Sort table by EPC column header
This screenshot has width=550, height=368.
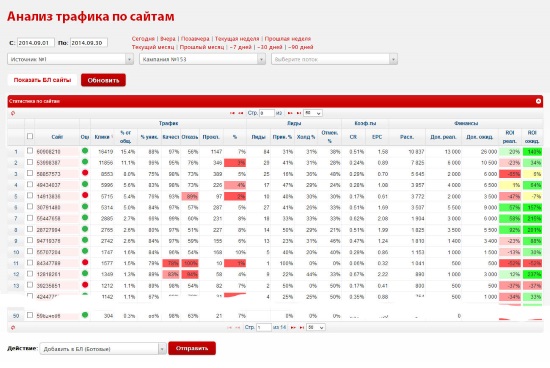[377, 137]
